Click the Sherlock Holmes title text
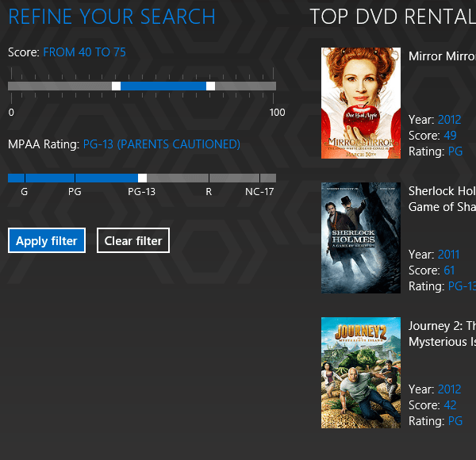 442,199
